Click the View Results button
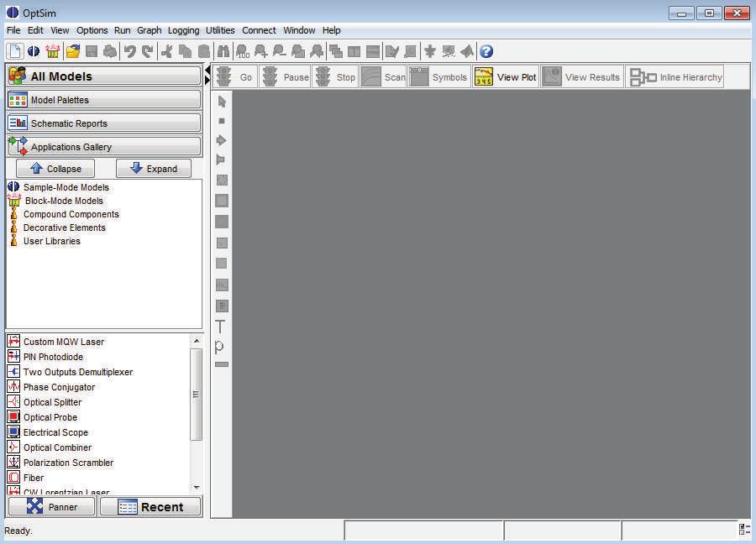Image resolution: width=756 pixels, height=544 pixels. click(581, 77)
